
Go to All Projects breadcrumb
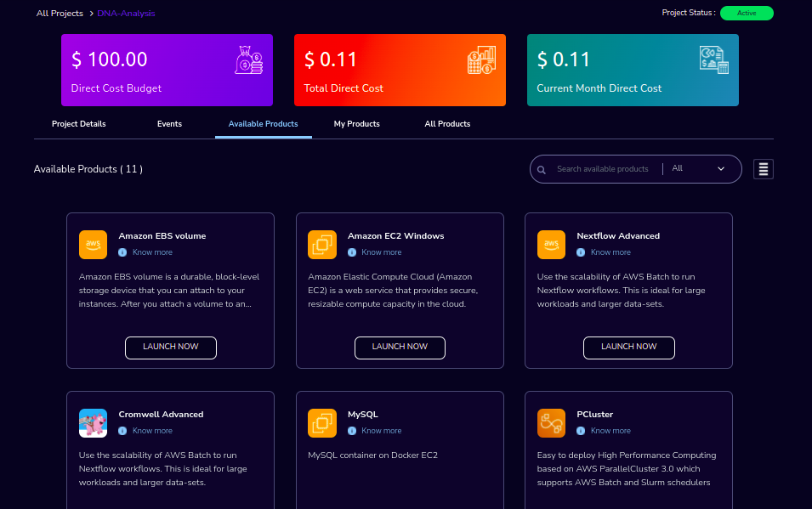(x=60, y=14)
